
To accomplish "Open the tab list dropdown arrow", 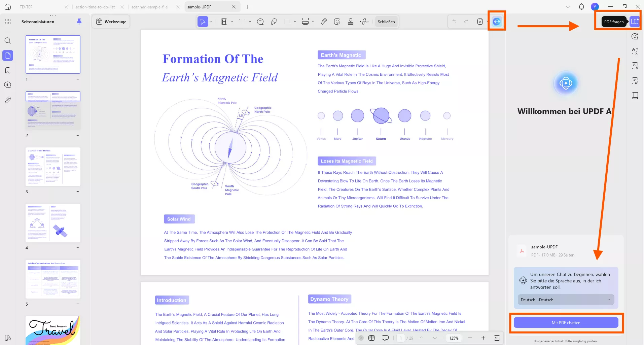I will click(x=568, y=7).
